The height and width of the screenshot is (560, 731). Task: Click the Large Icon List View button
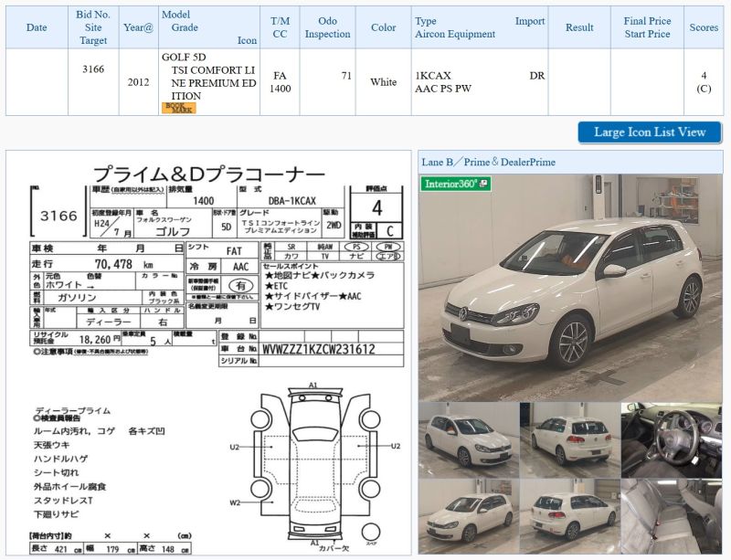click(x=650, y=132)
